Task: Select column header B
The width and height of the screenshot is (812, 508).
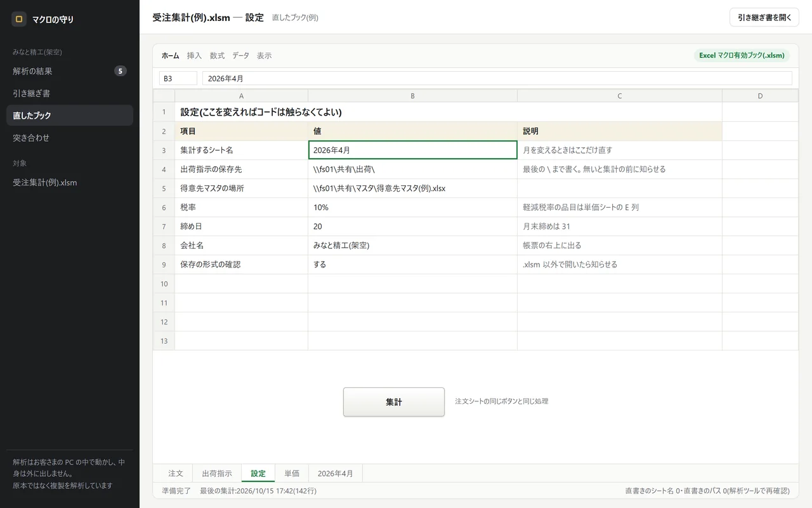Action: [413, 96]
